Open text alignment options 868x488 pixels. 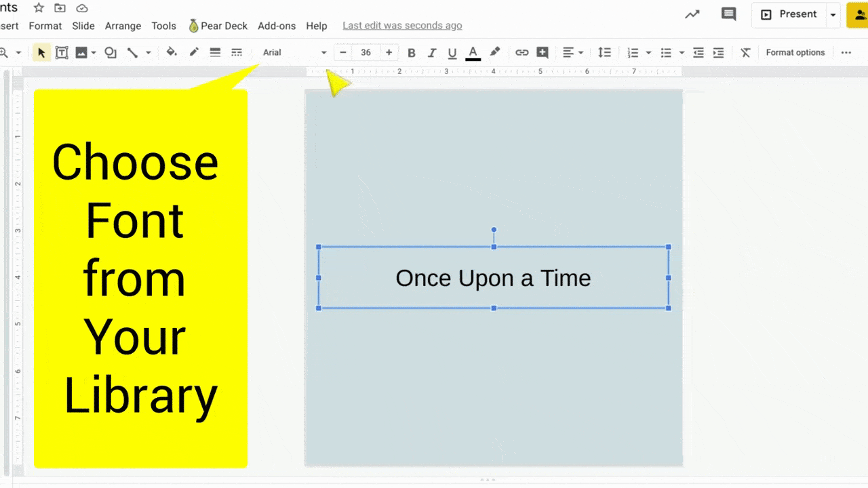(573, 52)
